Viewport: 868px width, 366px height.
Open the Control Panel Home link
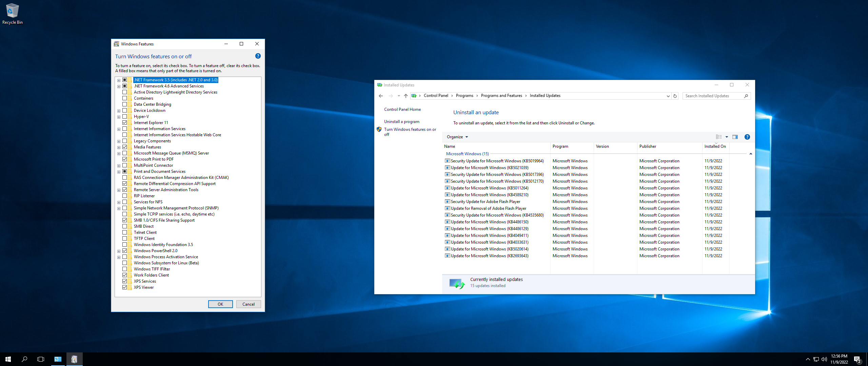(402, 109)
